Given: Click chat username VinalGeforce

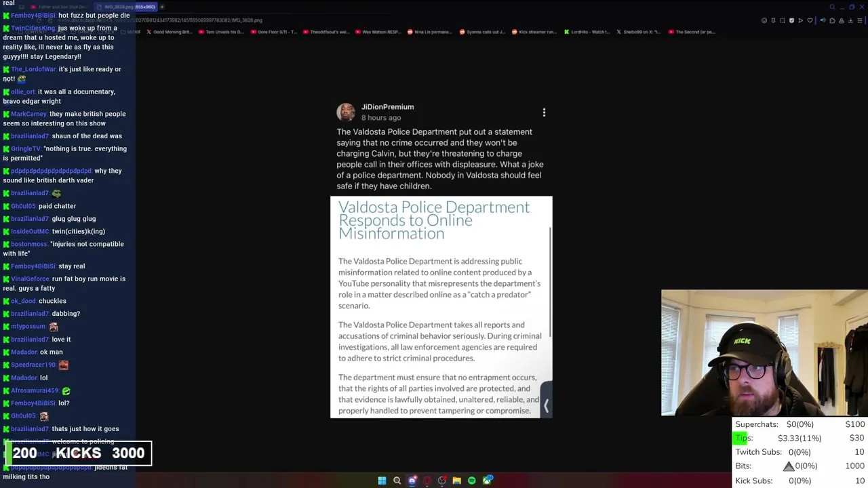Looking at the screenshot, I should [31, 279].
